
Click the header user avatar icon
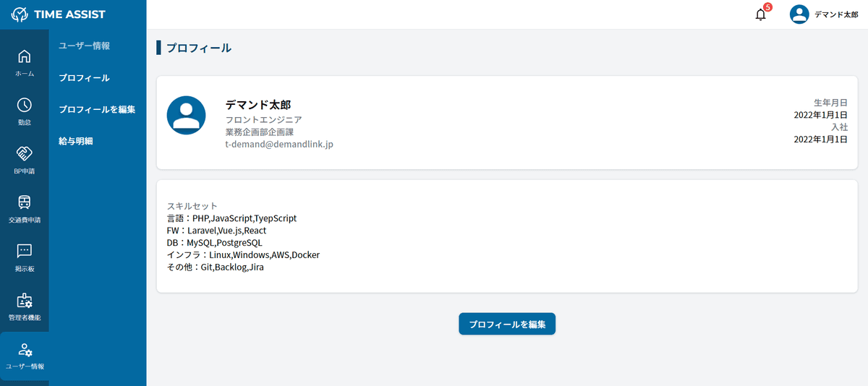point(799,14)
